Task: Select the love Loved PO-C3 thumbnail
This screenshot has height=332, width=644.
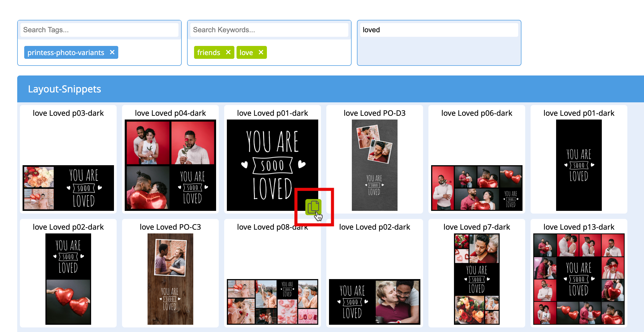Action: point(170,279)
